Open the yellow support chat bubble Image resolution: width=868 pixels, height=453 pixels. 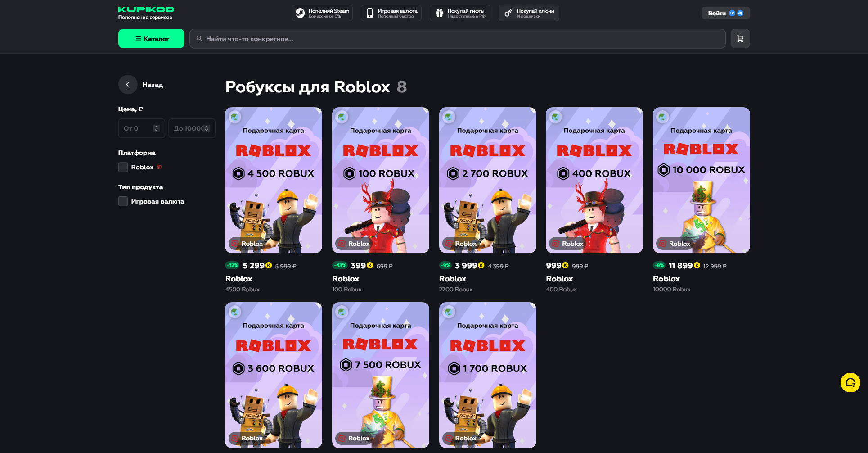[x=850, y=383]
